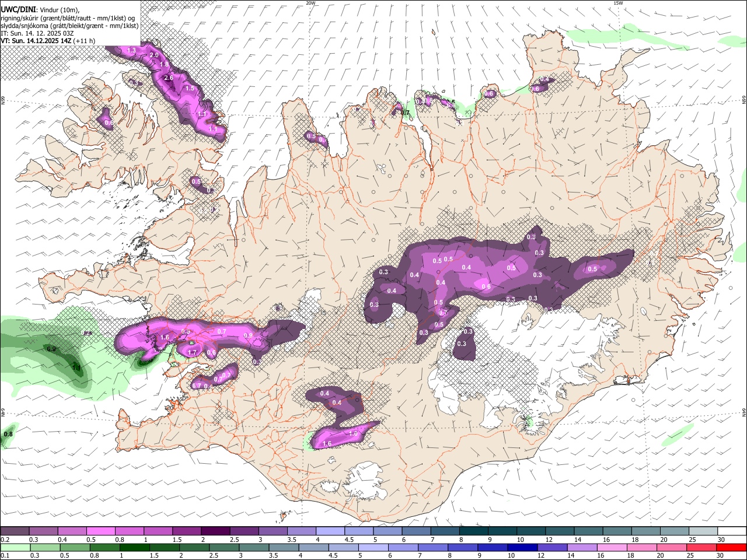Viewport: 747px width, 560px height.
Task: Select upper legend swatch between 0.3 and 0.4
Action: coord(43,531)
